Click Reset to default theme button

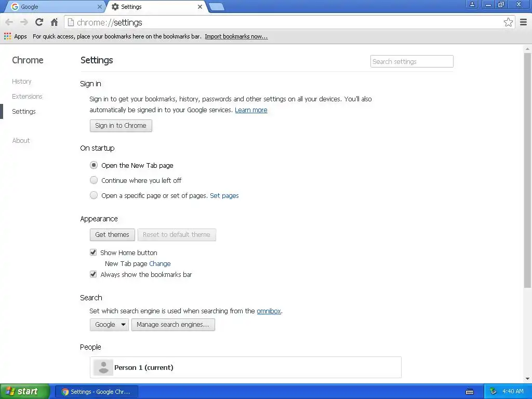pos(177,235)
